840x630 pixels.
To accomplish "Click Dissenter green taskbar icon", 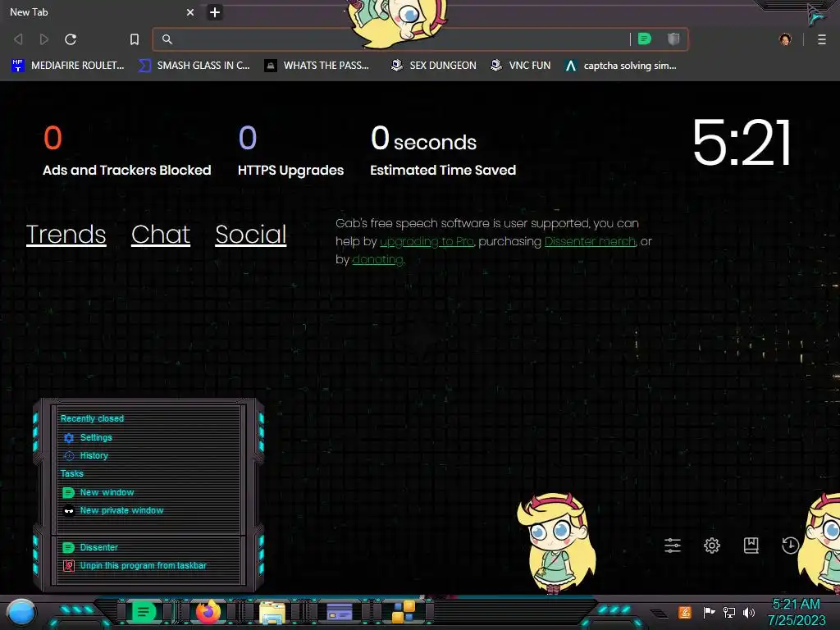I will (143, 612).
